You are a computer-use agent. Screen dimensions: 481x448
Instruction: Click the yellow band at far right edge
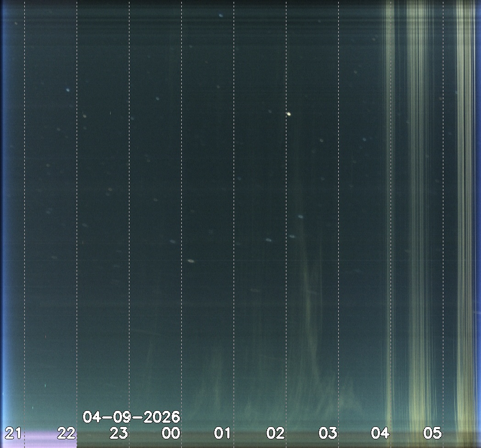click(x=466, y=207)
